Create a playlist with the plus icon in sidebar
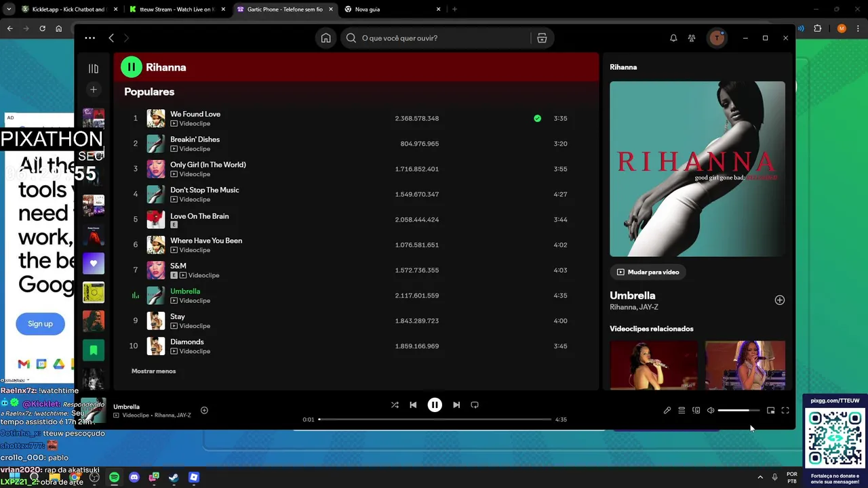 pos(94,89)
